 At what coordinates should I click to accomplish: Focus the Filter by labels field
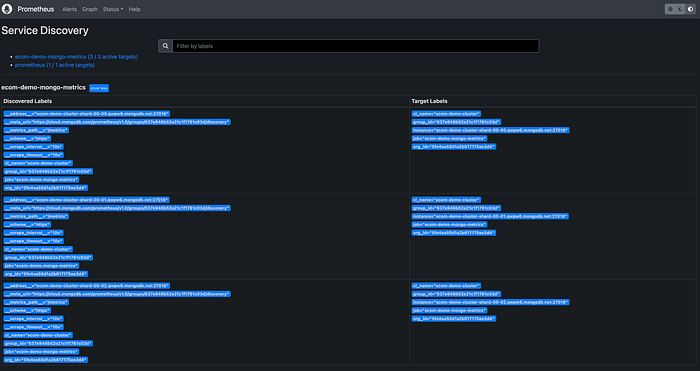(356, 46)
